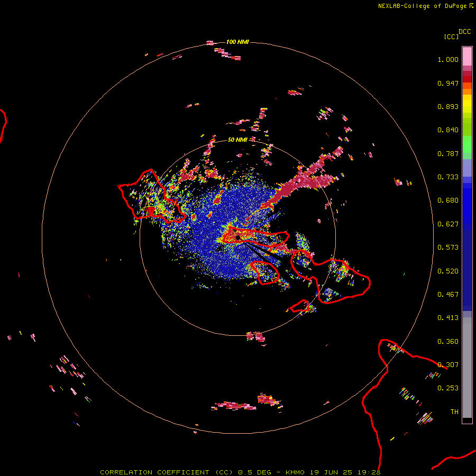Click the CORRELATION COEFFICIENT caption at the bottom

point(240,472)
